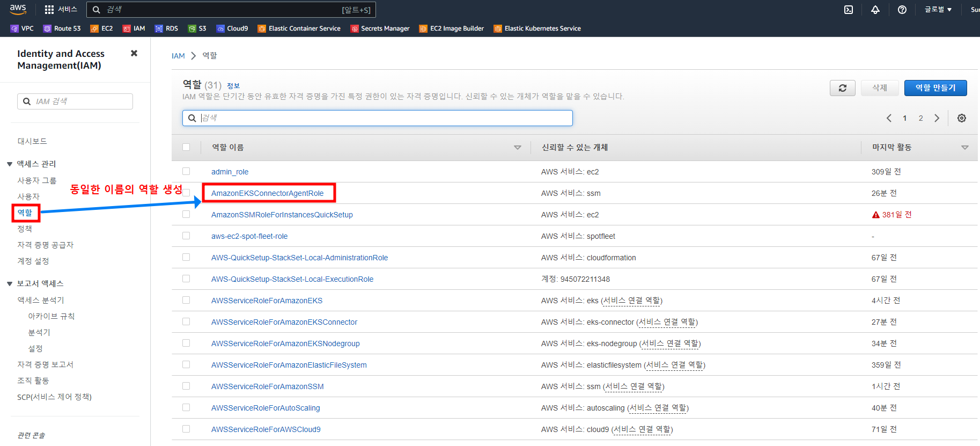This screenshot has height=446, width=980.
Task: Open AmazonEKSConnectorAgentRole link
Action: 267,193
